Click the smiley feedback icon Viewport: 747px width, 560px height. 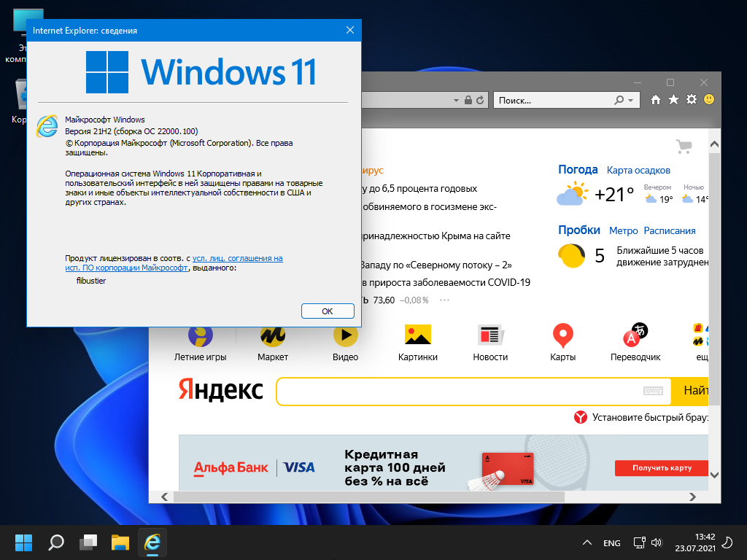708,100
